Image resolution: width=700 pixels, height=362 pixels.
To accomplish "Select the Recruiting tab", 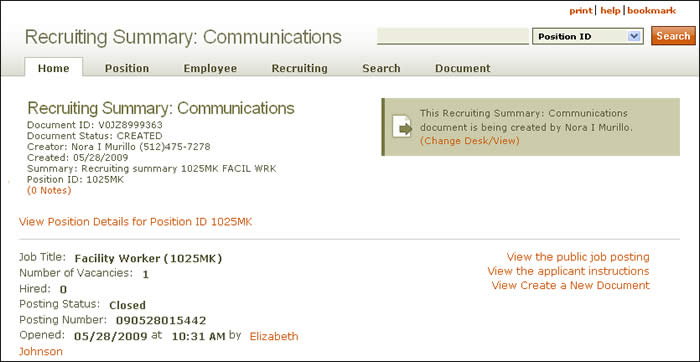I will click(x=300, y=68).
